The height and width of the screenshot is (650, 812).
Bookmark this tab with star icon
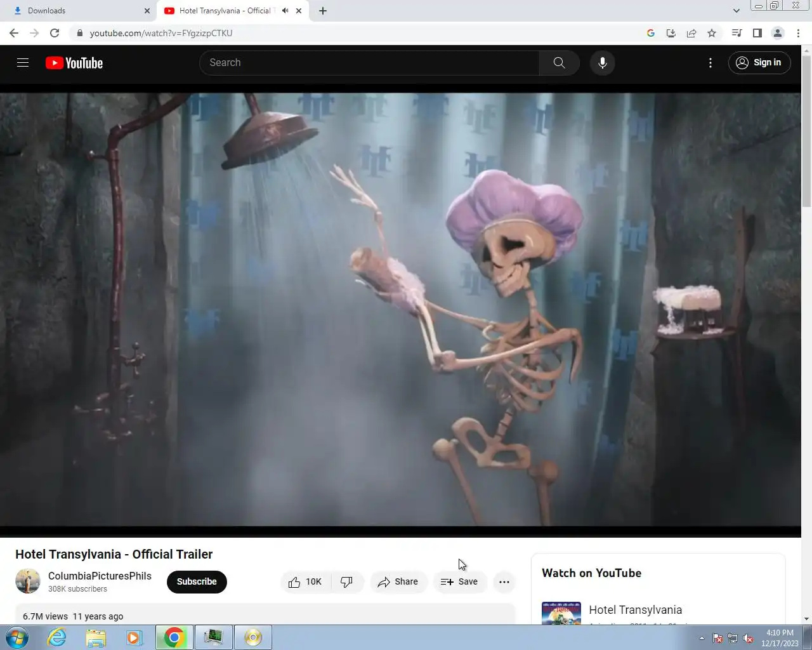point(712,33)
